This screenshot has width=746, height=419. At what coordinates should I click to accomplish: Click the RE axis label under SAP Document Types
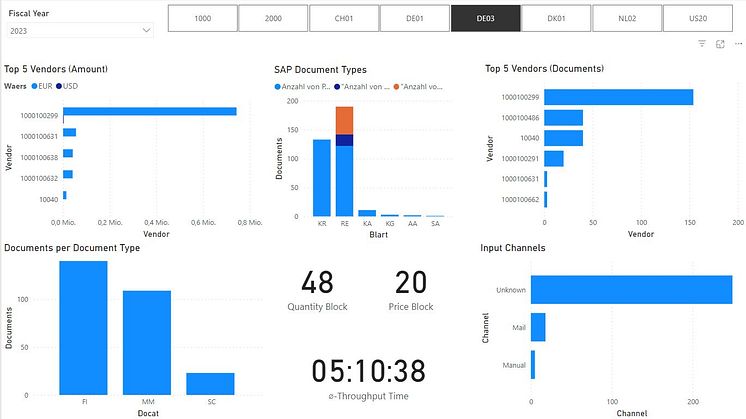tap(344, 224)
